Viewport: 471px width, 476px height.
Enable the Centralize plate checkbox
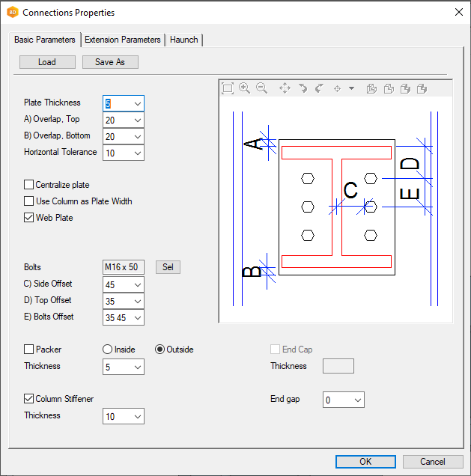(29, 185)
